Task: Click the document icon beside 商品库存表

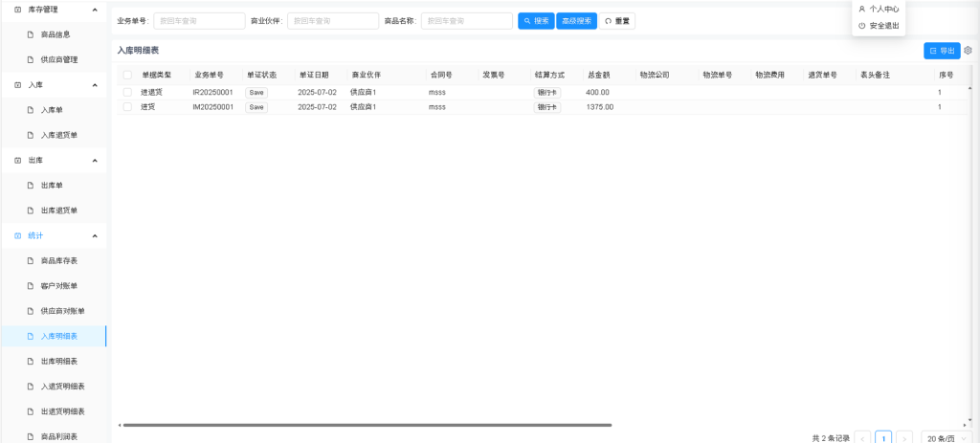Action: point(30,260)
